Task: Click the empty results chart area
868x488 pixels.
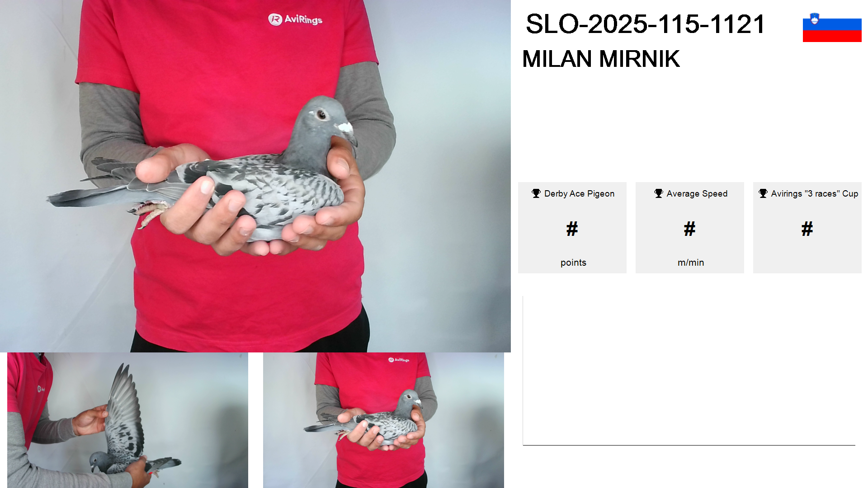Action: click(689, 371)
